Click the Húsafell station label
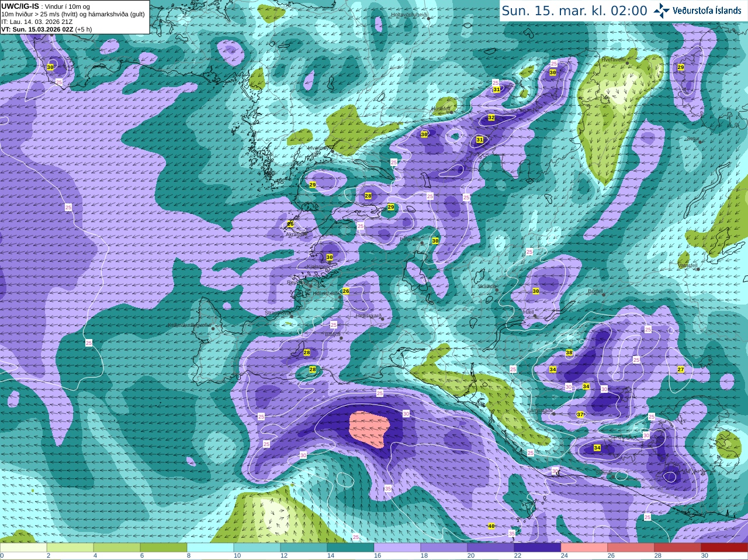748x560 pixels. (441, 109)
